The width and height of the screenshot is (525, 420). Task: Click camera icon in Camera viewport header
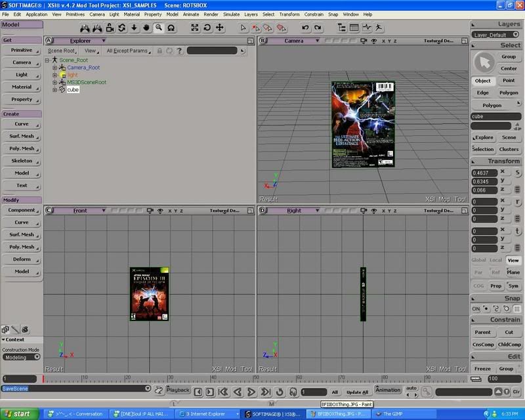point(364,41)
